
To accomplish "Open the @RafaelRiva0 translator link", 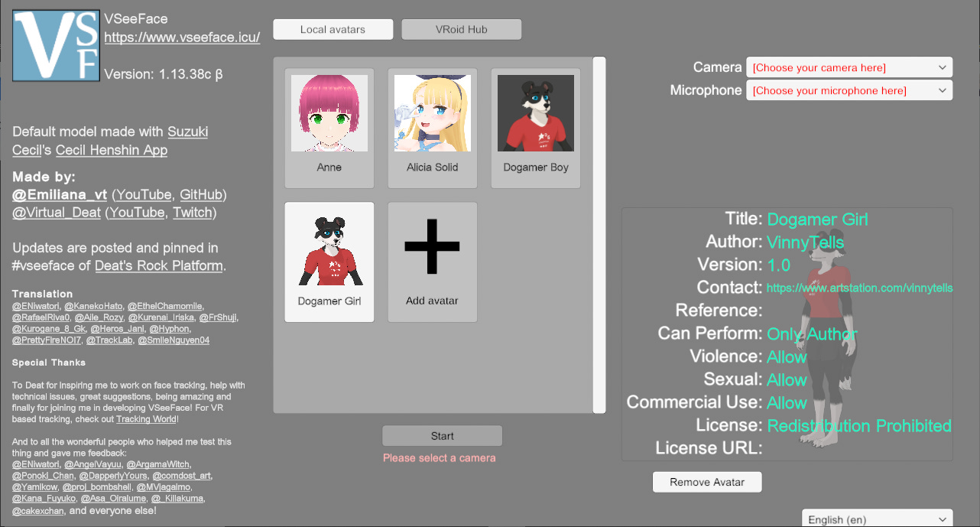I will tap(41, 317).
